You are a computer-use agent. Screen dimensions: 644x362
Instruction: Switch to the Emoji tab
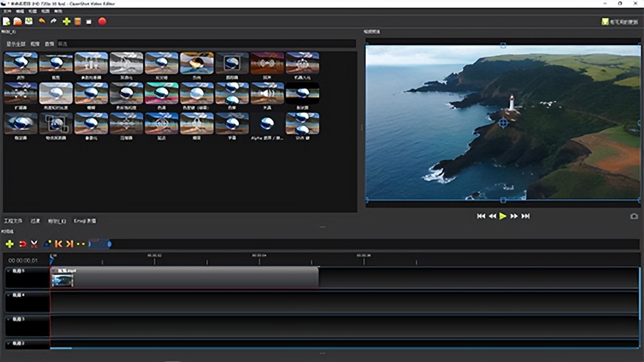point(84,221)
